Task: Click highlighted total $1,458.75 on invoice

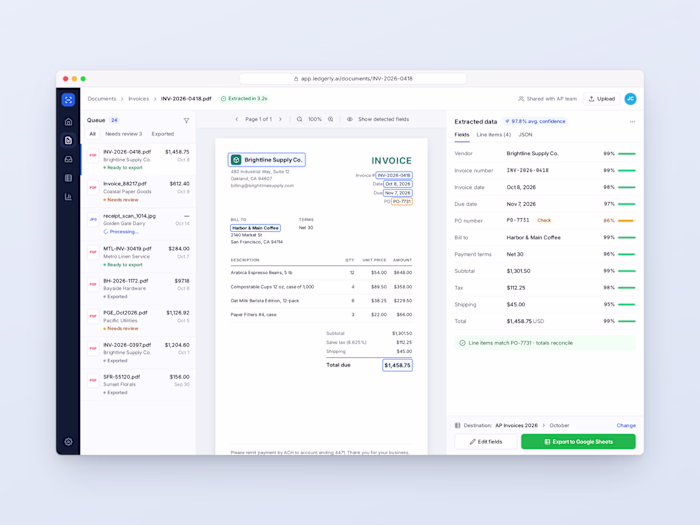Action: click(x=397, y=365)
